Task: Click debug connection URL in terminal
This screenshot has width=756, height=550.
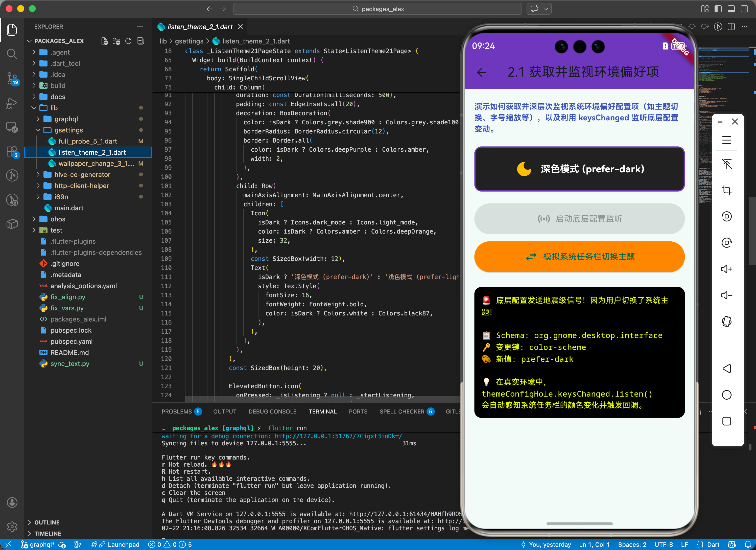Action: 338,436
